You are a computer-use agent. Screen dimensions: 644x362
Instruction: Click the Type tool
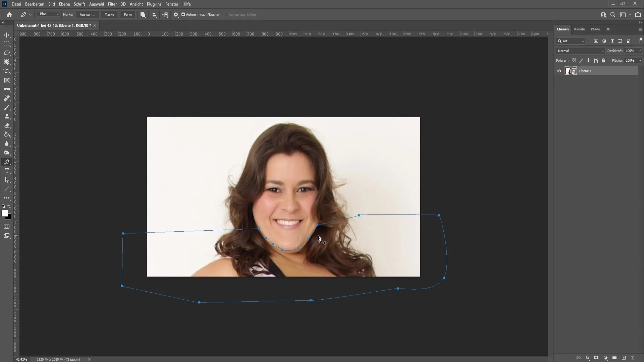pyautogui.click(x=7, y=171)
